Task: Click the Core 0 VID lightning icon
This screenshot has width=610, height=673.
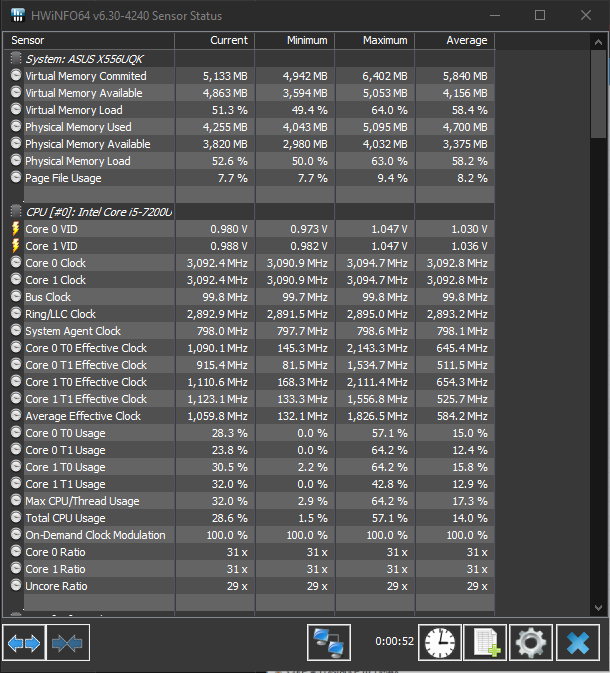Action: coord(16,229)
